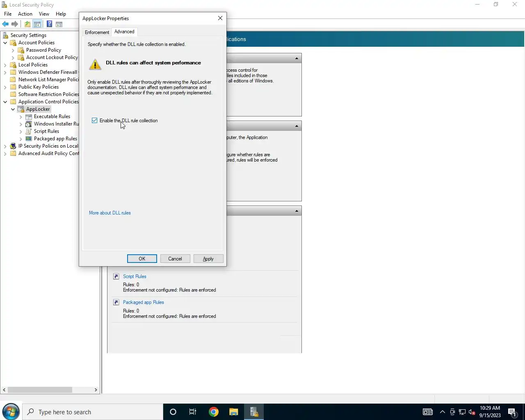Open the Script Rules link in details pane
Viewport: 525px width, 420px height.
[135, 276]
